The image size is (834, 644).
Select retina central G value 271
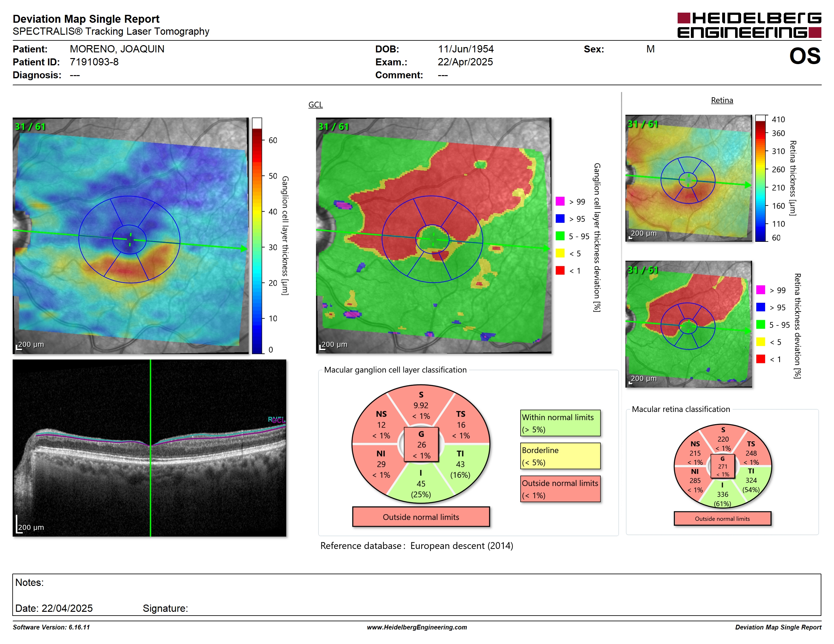click(x=722, y=467)
